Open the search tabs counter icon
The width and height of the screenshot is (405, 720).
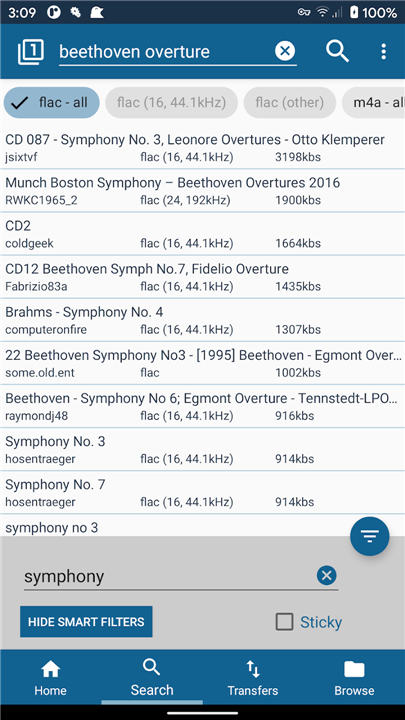(x=31, y=51)
